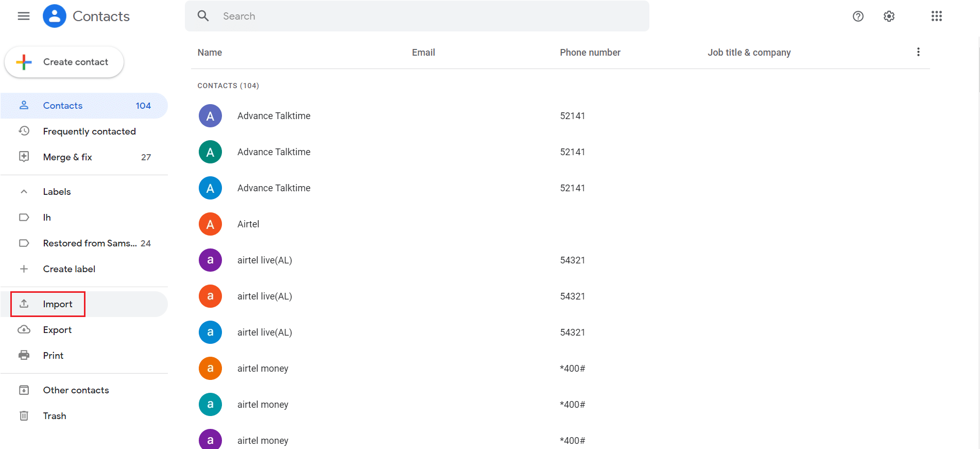Open the second airtel live(AL) contact
980x449 pixels.
(265, 296)
